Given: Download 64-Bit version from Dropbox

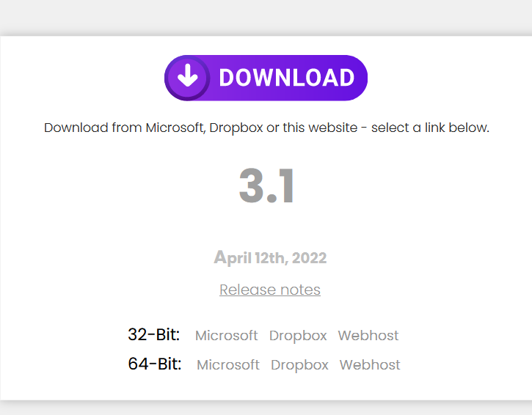Looking at the screenshot, I should [x=299, y=365].
